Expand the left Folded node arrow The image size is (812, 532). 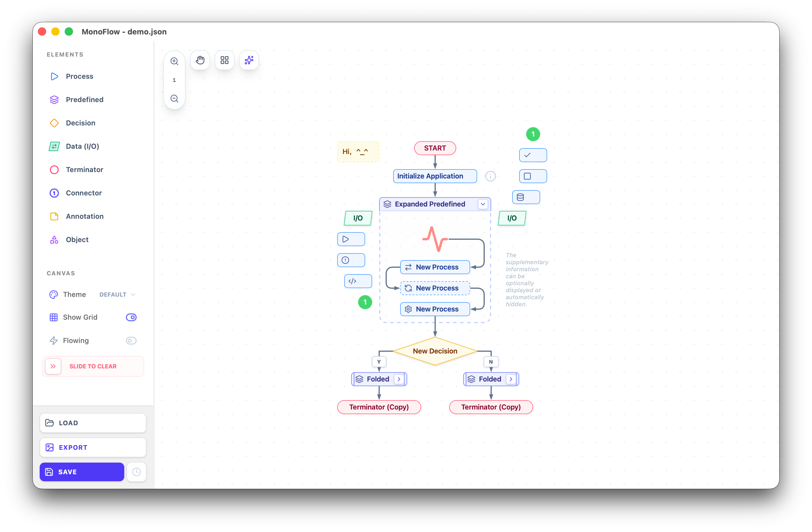[x=399, y=379]
